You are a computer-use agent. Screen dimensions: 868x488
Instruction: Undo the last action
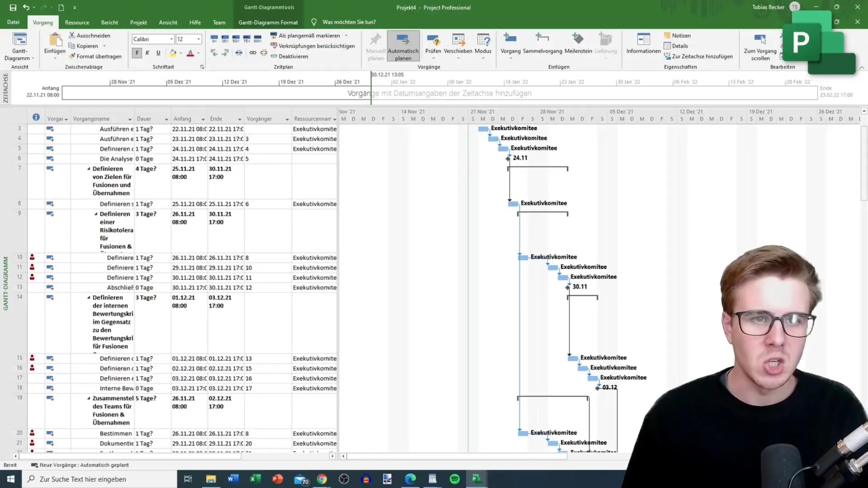point(26,7)
